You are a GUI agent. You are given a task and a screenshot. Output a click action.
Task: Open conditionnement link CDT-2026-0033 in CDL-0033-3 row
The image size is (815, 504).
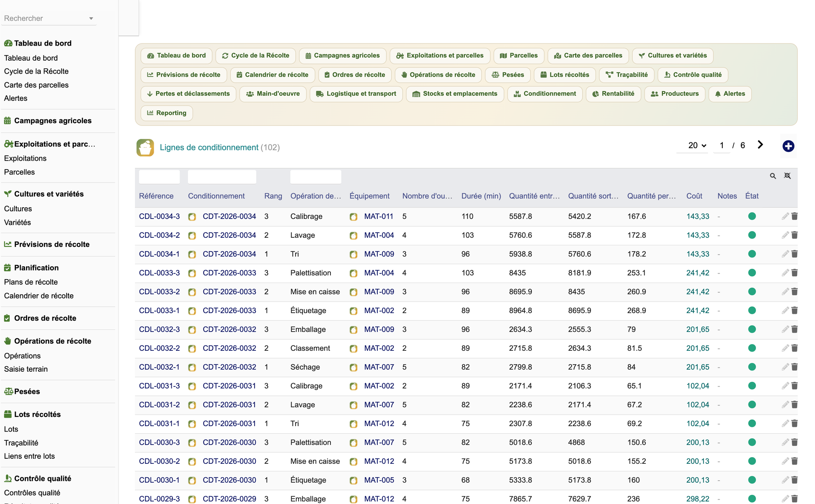click(x=229, y=273)
